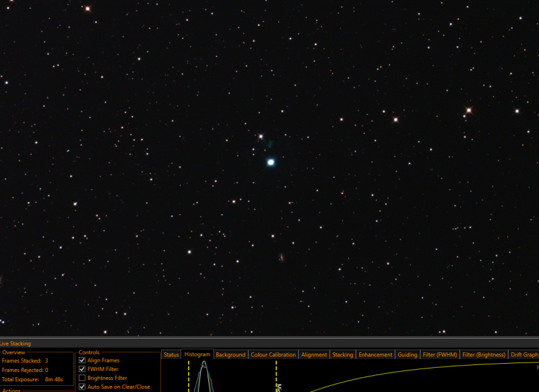Click the bright blue nebula in image

tap(271, 162)
